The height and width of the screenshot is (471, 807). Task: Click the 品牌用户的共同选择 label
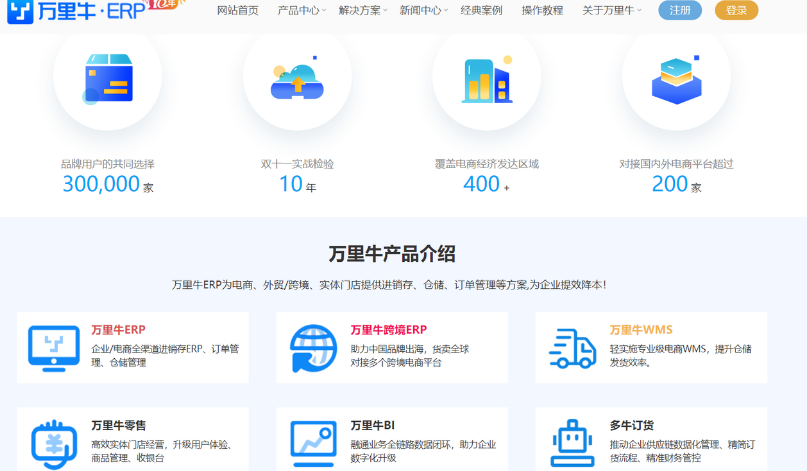[x=108, y=164]
